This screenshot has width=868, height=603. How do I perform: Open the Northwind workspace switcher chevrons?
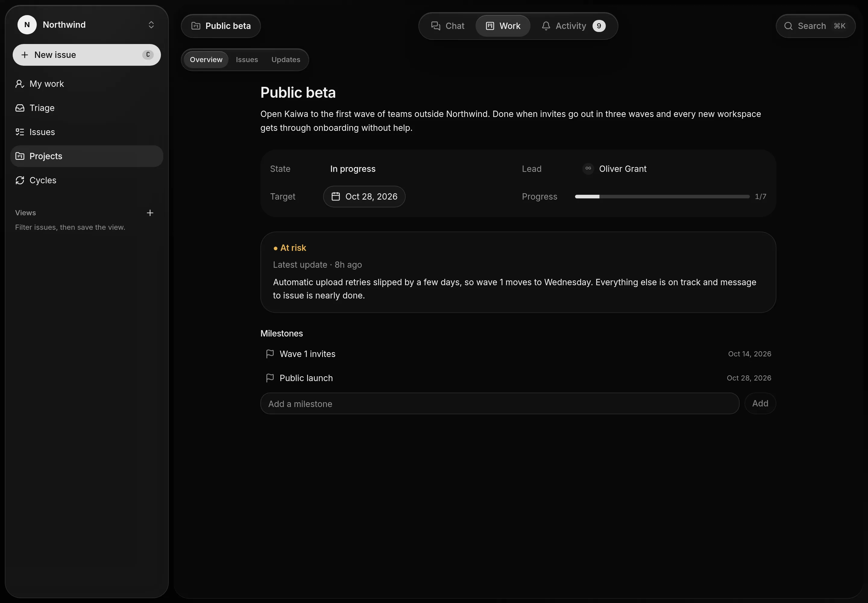point(151,25)
